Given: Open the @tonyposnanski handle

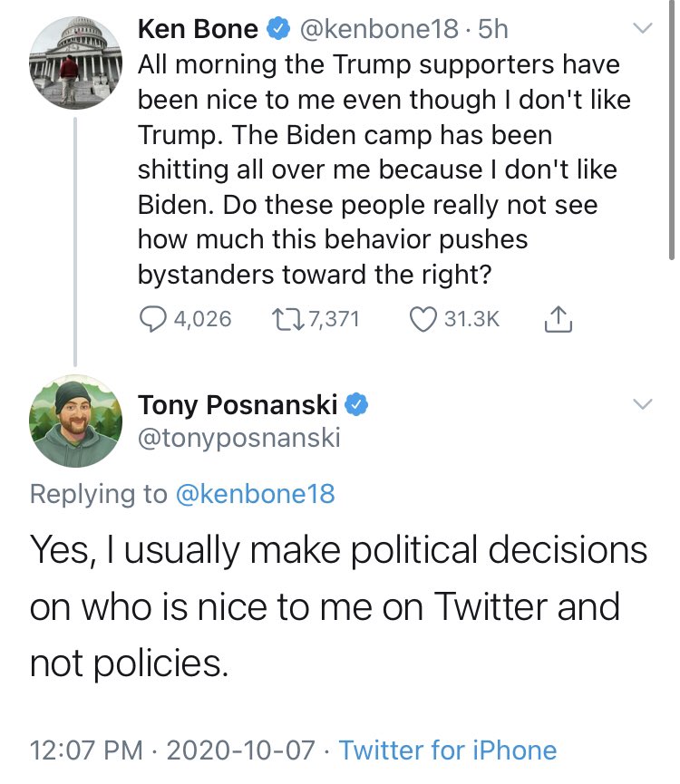Looking at the screenshot, I should pos(238,439).
